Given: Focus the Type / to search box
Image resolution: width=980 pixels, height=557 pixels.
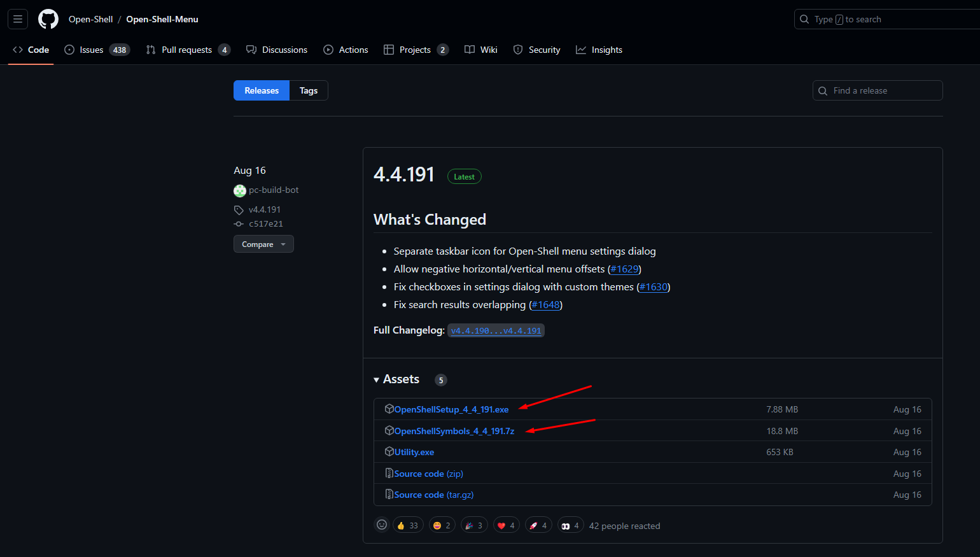Looking at the screenshot, I should pos(887,19).
